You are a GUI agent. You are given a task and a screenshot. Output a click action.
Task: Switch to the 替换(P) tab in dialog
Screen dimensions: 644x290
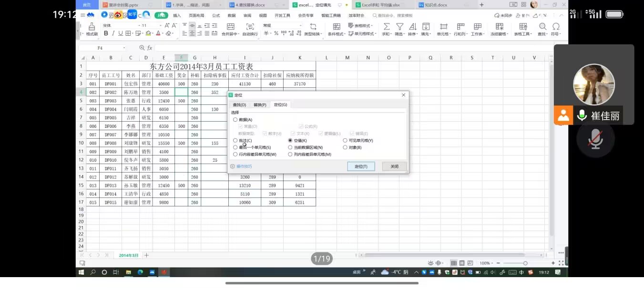260,104
